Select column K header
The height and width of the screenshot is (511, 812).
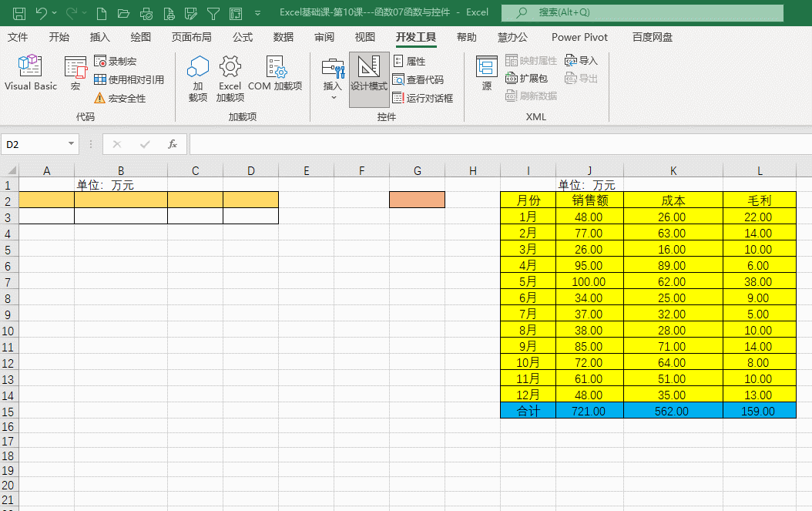pos(673,170)
